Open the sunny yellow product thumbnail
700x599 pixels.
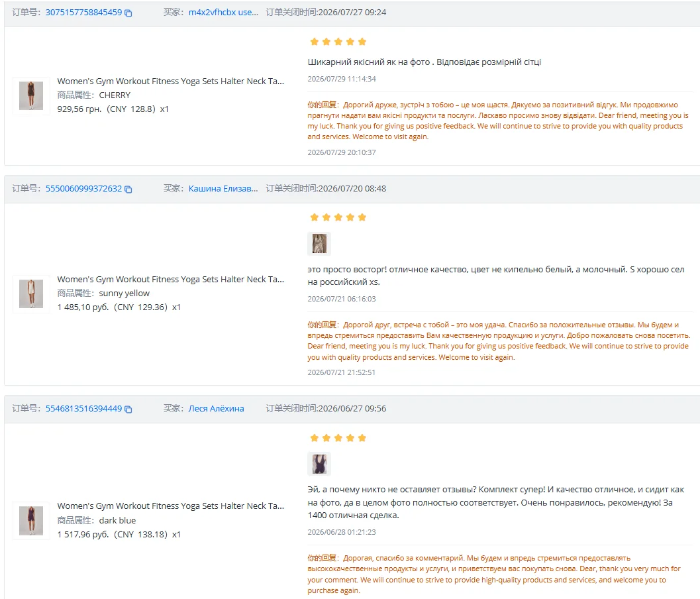point(31,294)
